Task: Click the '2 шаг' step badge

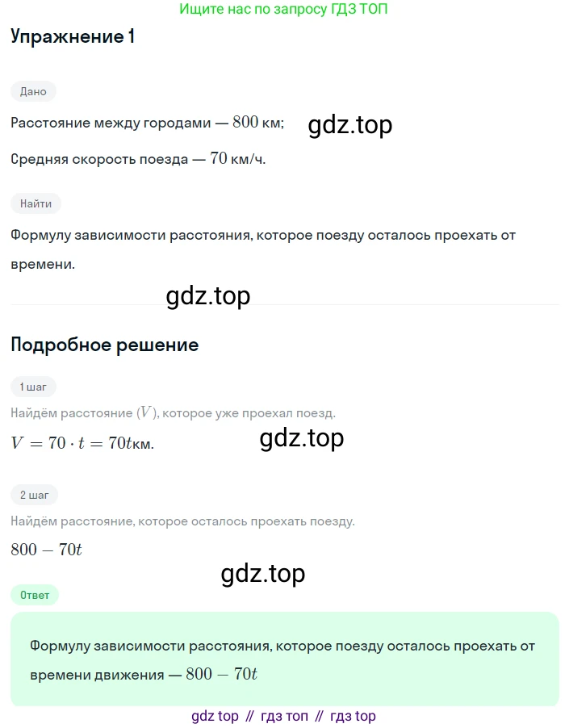Action: coord(35,495)
